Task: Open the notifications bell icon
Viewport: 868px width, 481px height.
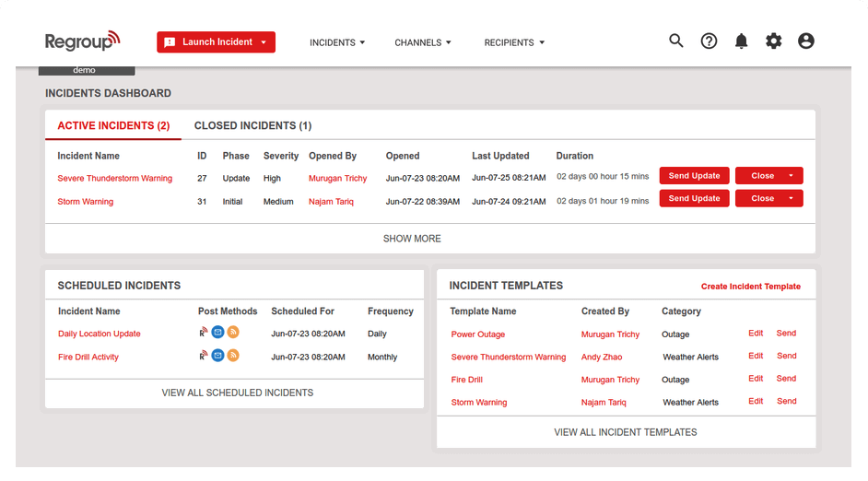Action: [x=741, y=41]
